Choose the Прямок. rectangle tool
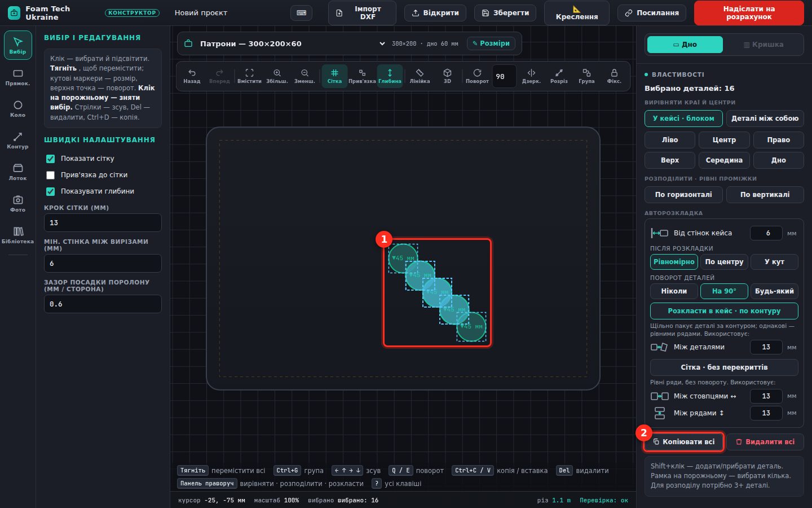The width and height of the screenshot is (812, 508). coord(17,77)
